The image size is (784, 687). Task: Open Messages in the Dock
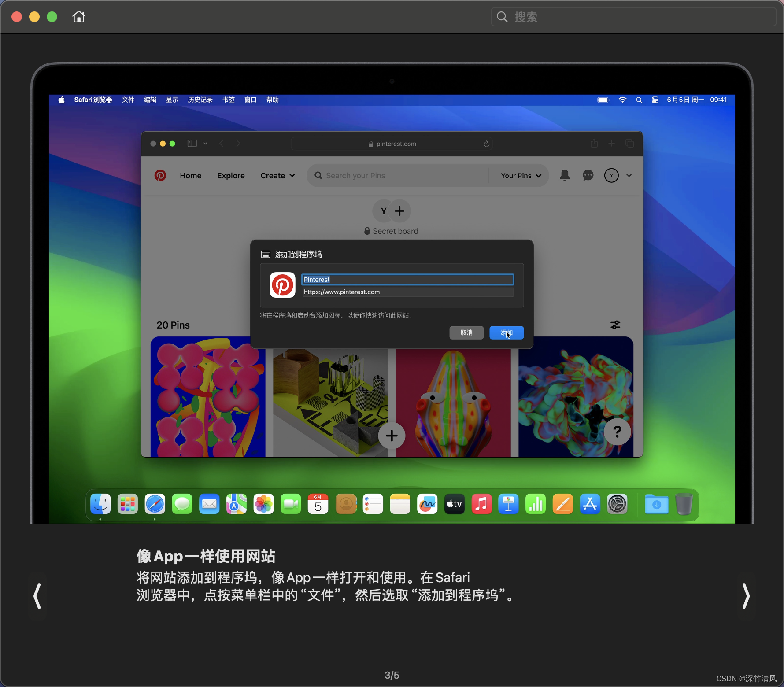point(182,504)
